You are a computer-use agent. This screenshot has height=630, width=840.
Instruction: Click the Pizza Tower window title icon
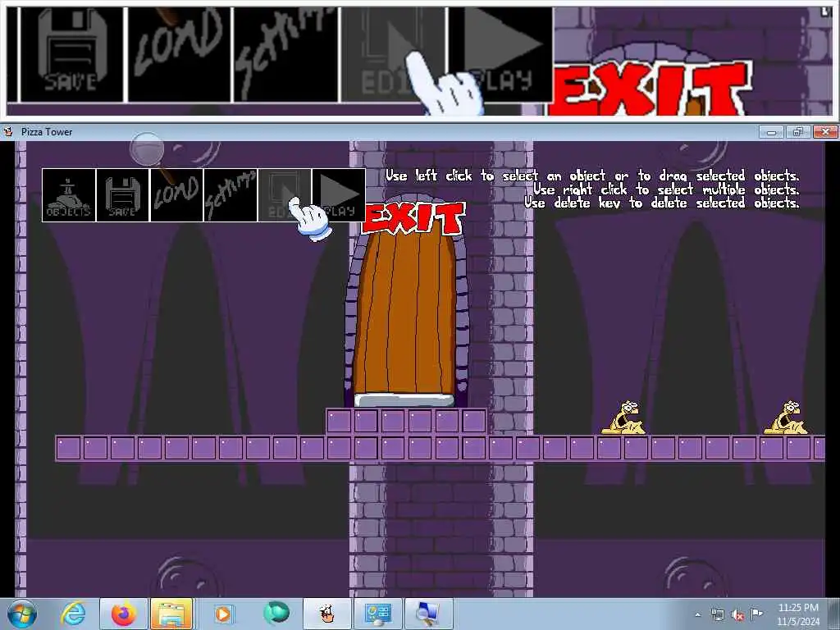[x=8, y=131]
